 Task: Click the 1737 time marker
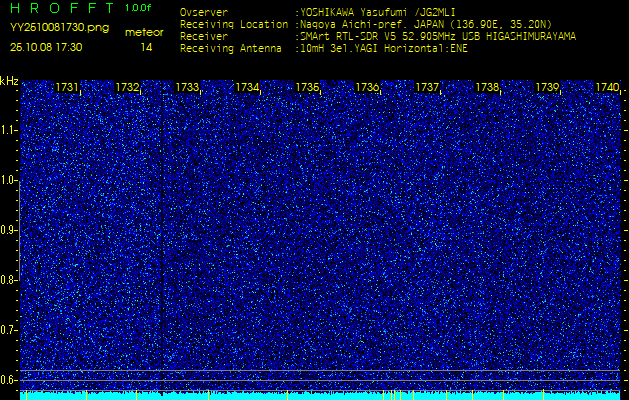tap(428, 87)
